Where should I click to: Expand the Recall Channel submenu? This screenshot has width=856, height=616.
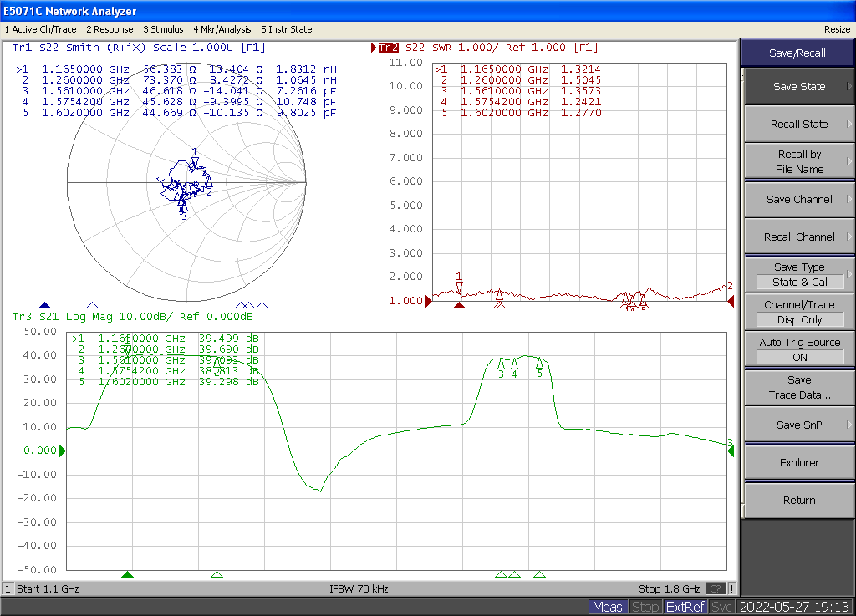click(x=800, y=237)
